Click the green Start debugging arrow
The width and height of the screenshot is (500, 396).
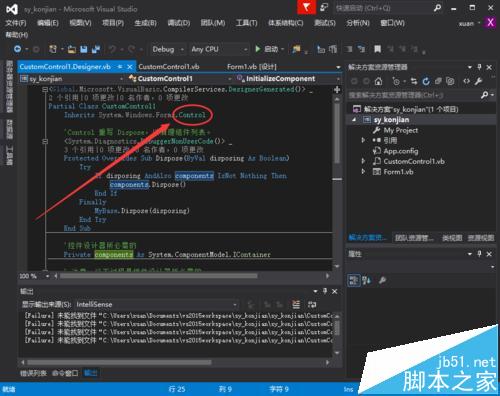pyautogui.click(x=258, y=49)
